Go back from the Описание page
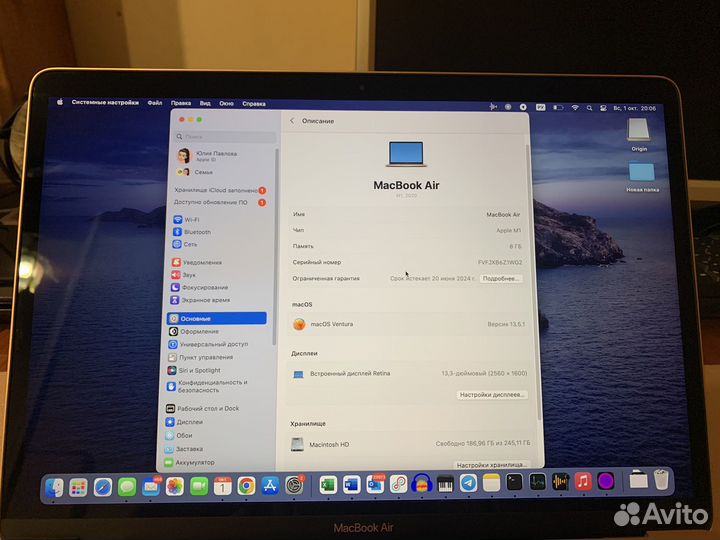Viewport: 720px width, 540px height. click(292, 121)
